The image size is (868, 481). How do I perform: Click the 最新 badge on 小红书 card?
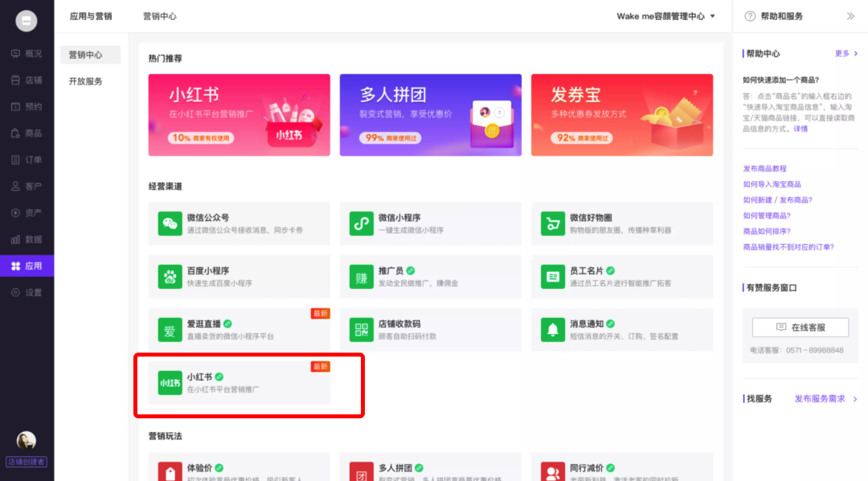[321, 366]
